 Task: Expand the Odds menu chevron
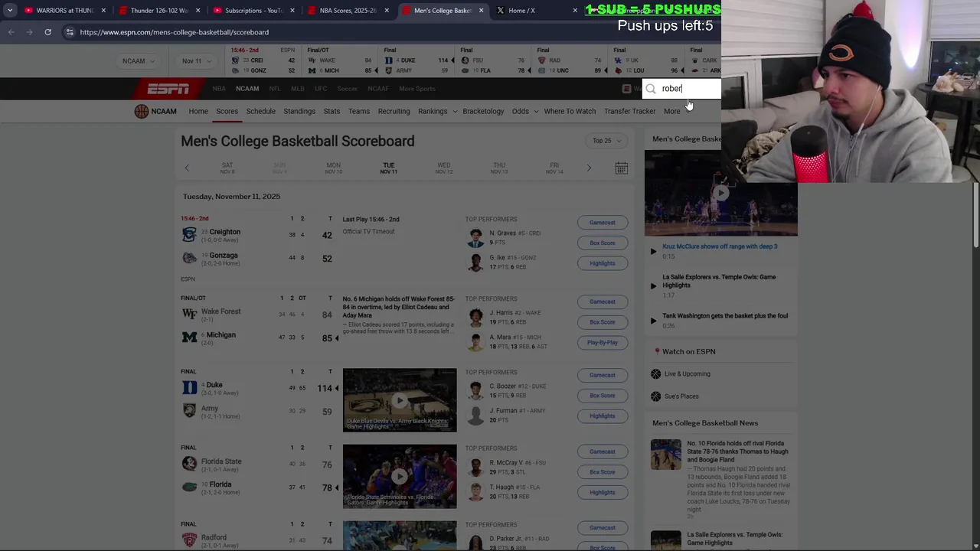tap(536, 112)
